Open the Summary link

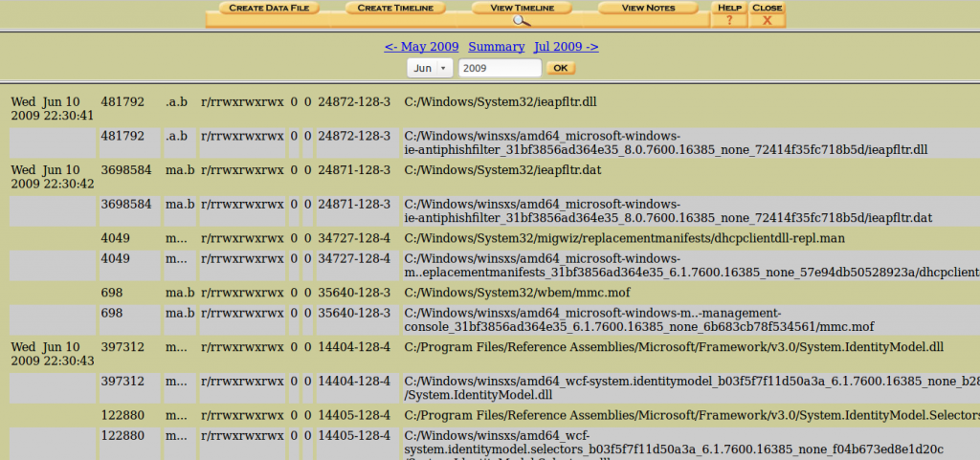click(496, 46)
